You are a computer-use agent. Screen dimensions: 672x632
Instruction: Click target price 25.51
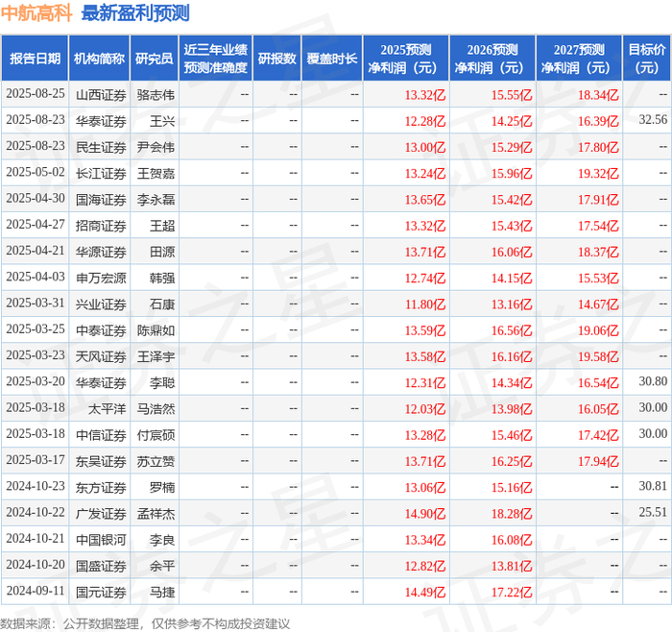(653, 512)
